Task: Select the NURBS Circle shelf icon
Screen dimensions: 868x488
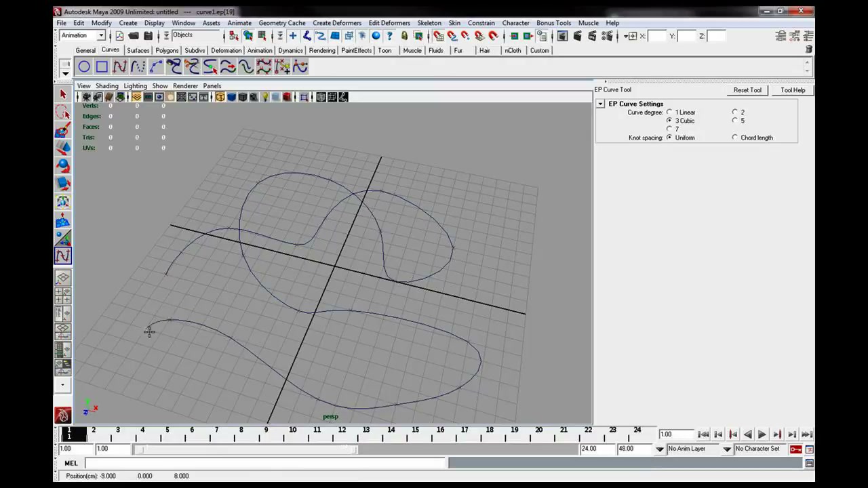Action: click(x=83, y=66)
